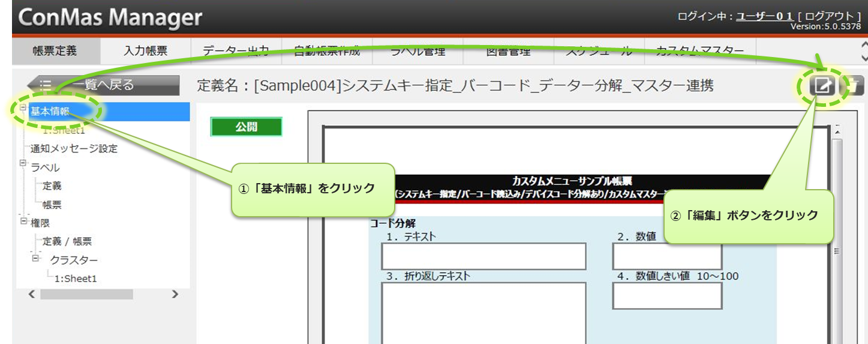The height and width of the screenshot is (344, 868).
Task: Select 帳票 under ラベル
Action: pos(52,205)
